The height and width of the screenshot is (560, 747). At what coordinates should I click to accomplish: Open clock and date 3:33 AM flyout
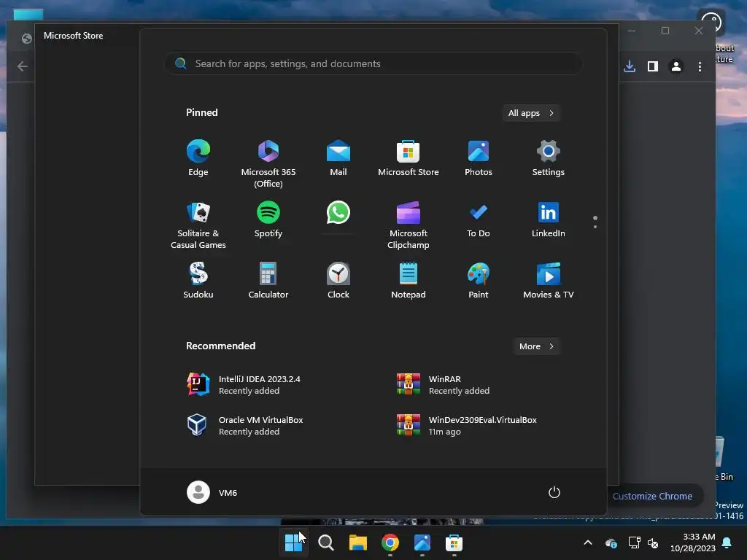coord(693,542)
